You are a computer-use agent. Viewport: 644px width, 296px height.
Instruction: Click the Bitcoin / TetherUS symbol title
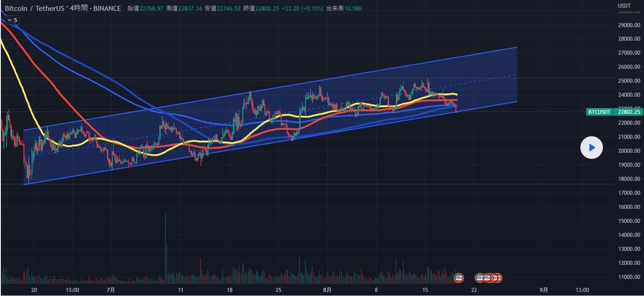34,8
